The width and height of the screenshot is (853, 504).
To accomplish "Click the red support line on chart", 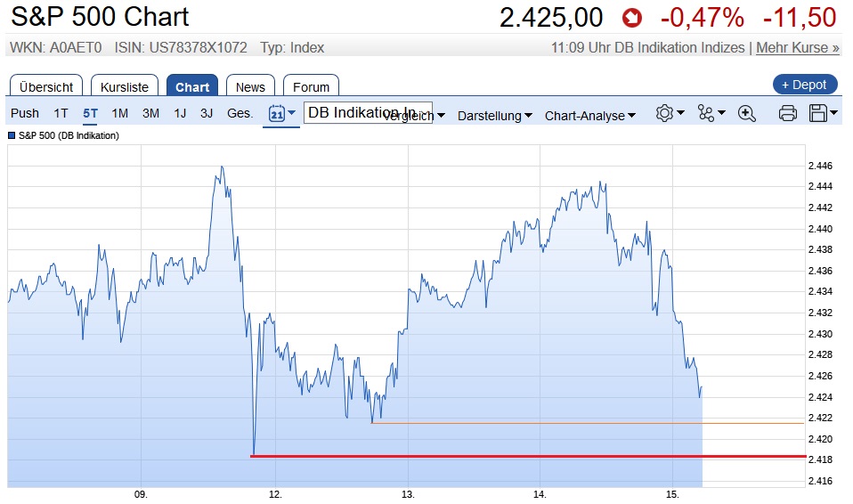I will [528, 456].
